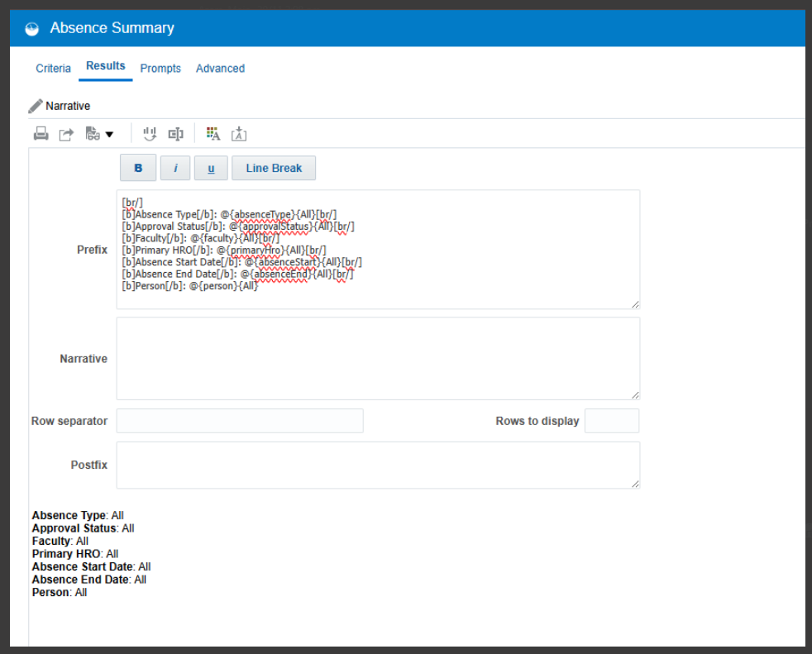Screen dimensions: 812x654
Task: Go to the Advanced tab
Action: tap(220, 69)
